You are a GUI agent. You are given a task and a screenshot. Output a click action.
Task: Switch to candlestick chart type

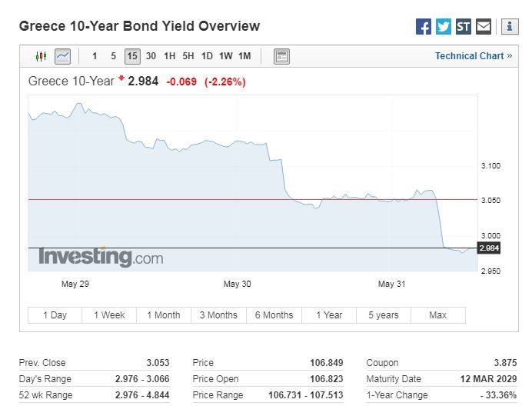[41, 56]
